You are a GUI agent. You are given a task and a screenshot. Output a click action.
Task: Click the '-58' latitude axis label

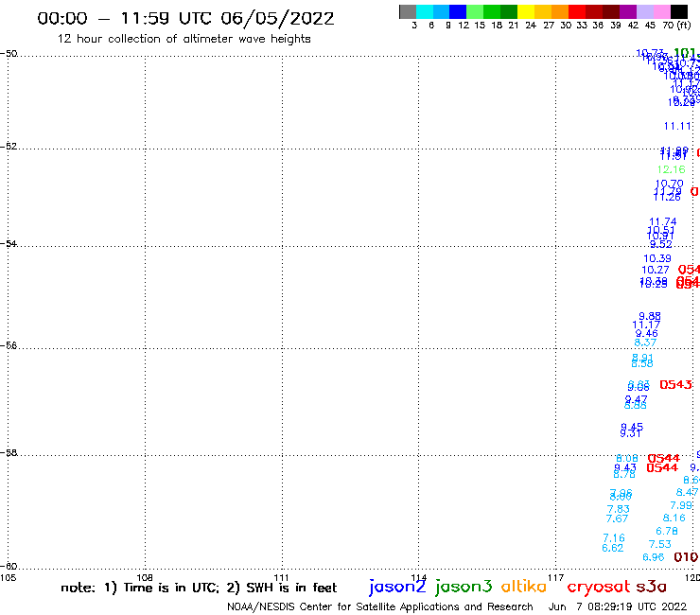tap(9, 453)
